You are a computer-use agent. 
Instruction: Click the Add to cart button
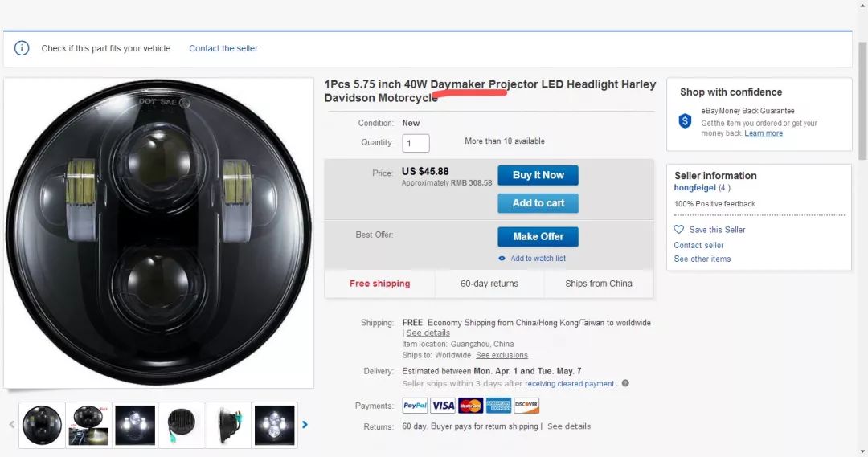538,203
